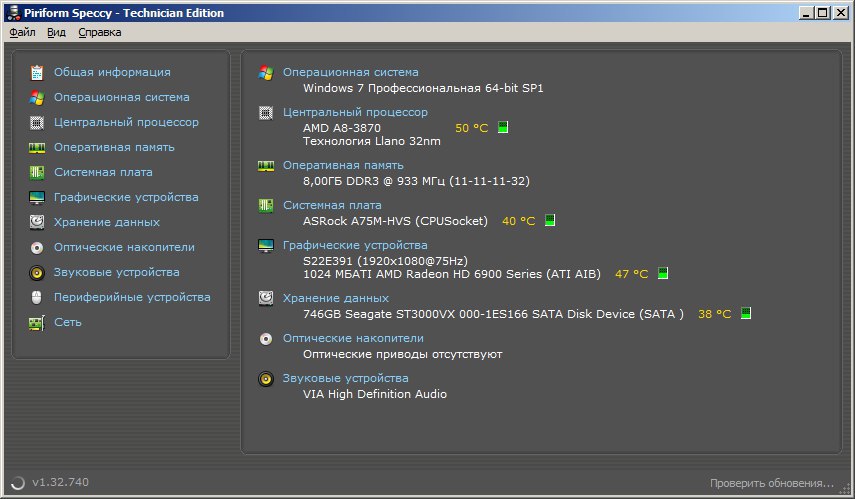This screenshot has height=499, width=855.
Task: Click Проверить обновления link
Action: 772,484
